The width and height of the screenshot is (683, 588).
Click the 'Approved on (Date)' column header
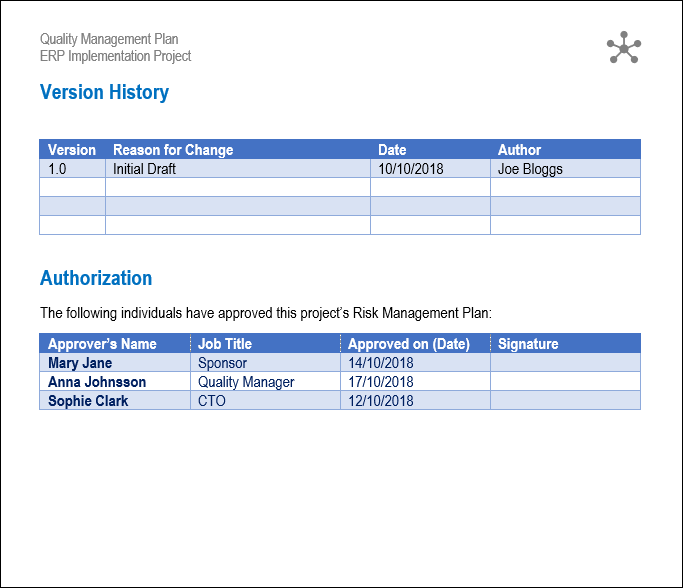[x=408, y=344]
